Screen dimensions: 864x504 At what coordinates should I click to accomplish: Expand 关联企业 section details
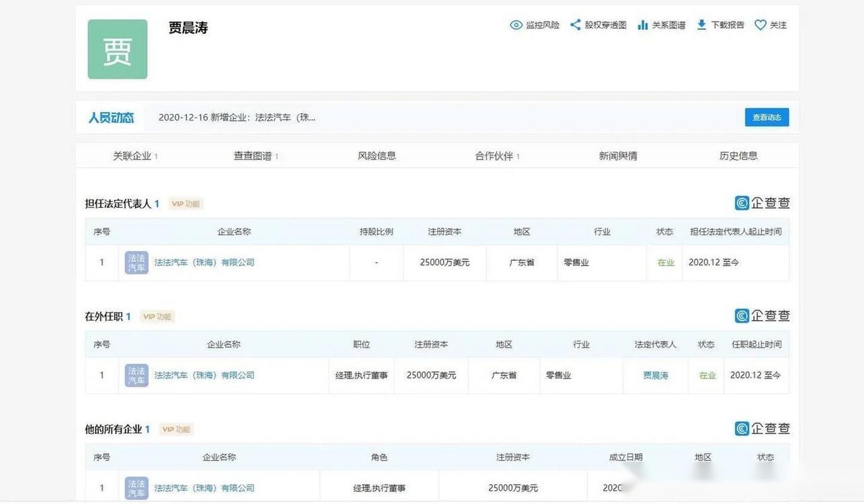132,156
